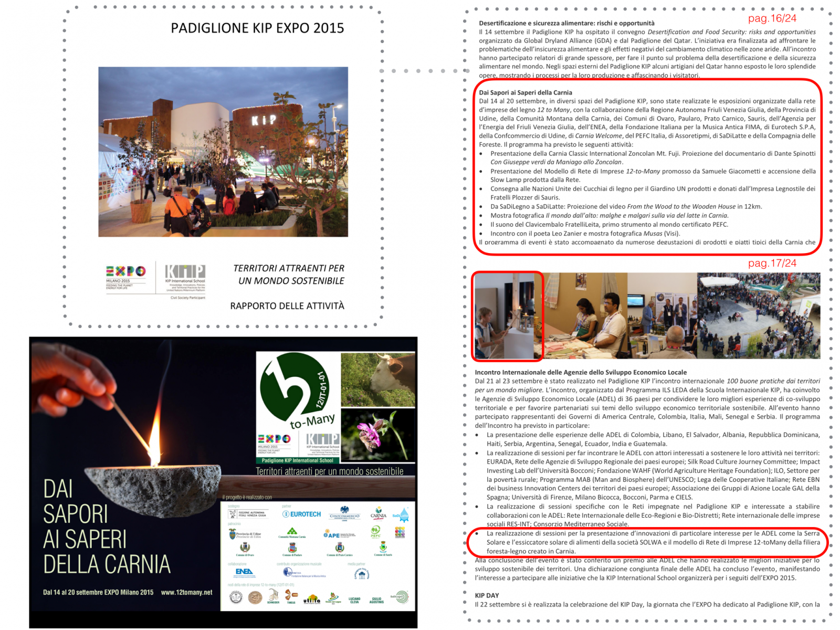Click the green 12-to-Many circular logo

(297, 391)
